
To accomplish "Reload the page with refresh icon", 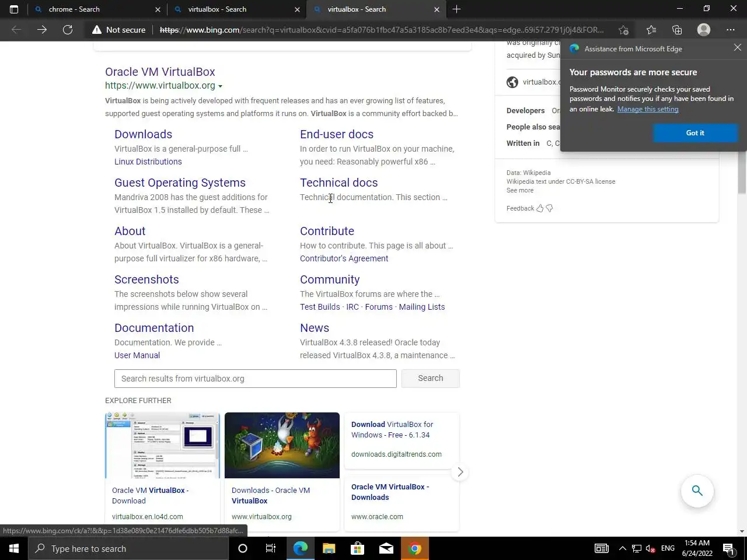I will pos(68,30).
